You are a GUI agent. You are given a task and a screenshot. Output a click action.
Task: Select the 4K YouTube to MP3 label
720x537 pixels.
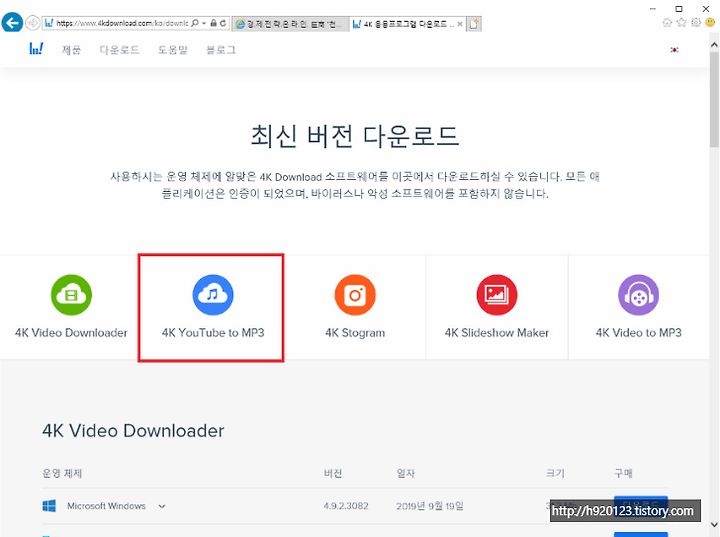click(213, 333)
